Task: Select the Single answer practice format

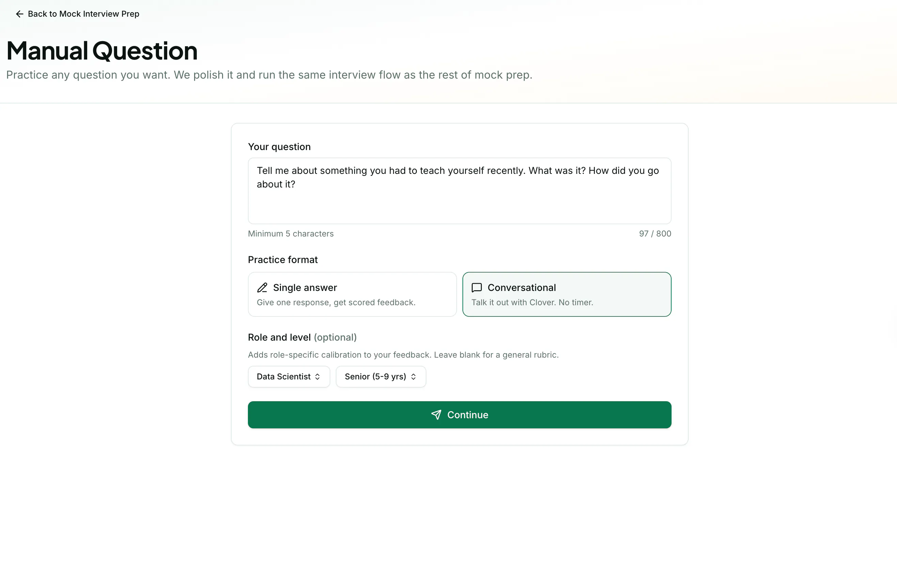Action: (352, 295)
